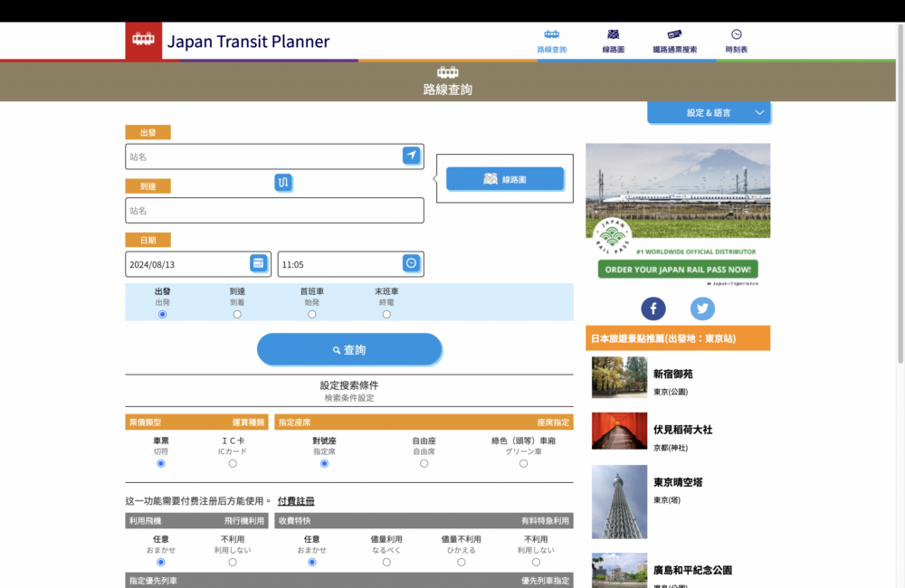Screen dimensions: 905x588
Task: Select the 首班車 first train radio option
Action: [312, 315]
